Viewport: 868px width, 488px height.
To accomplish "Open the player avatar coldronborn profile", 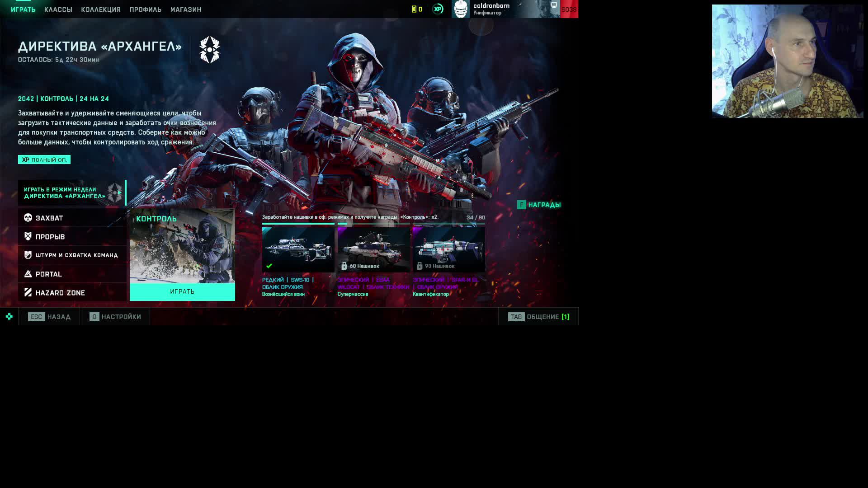I will 461,9.
